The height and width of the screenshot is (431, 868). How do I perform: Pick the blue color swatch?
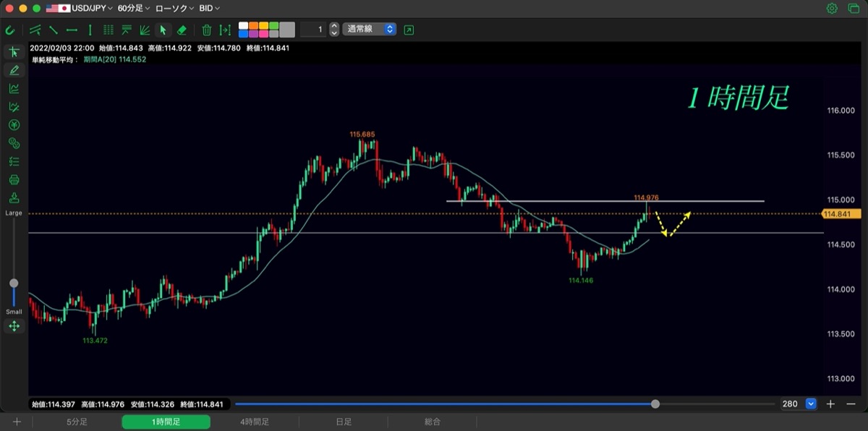tap(243, 34)
